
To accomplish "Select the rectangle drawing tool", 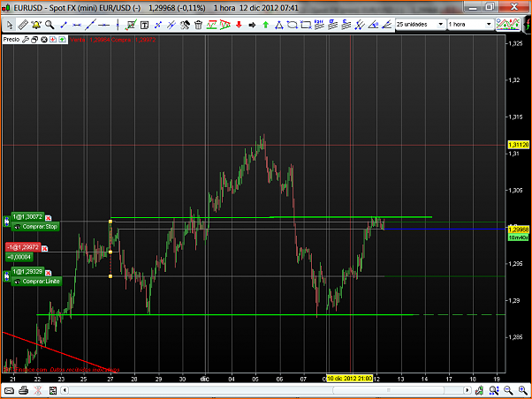I will (x=306, y=25).
